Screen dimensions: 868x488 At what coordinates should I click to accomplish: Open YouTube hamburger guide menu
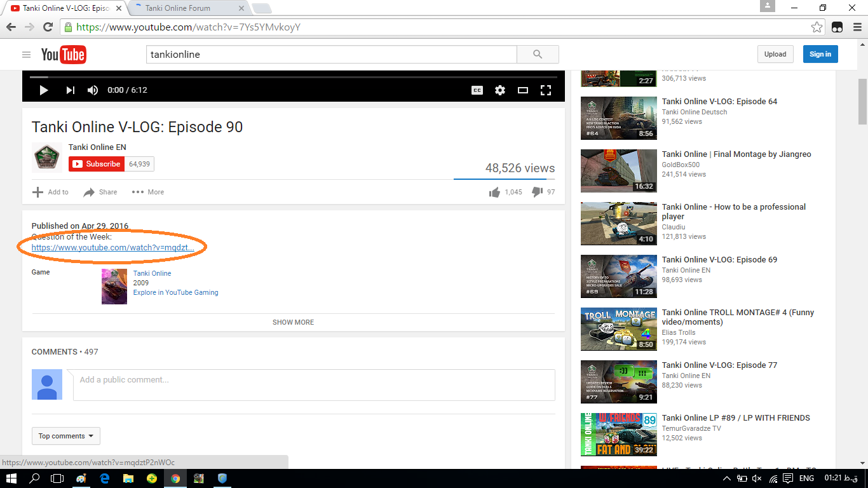(x=27, y=55)
